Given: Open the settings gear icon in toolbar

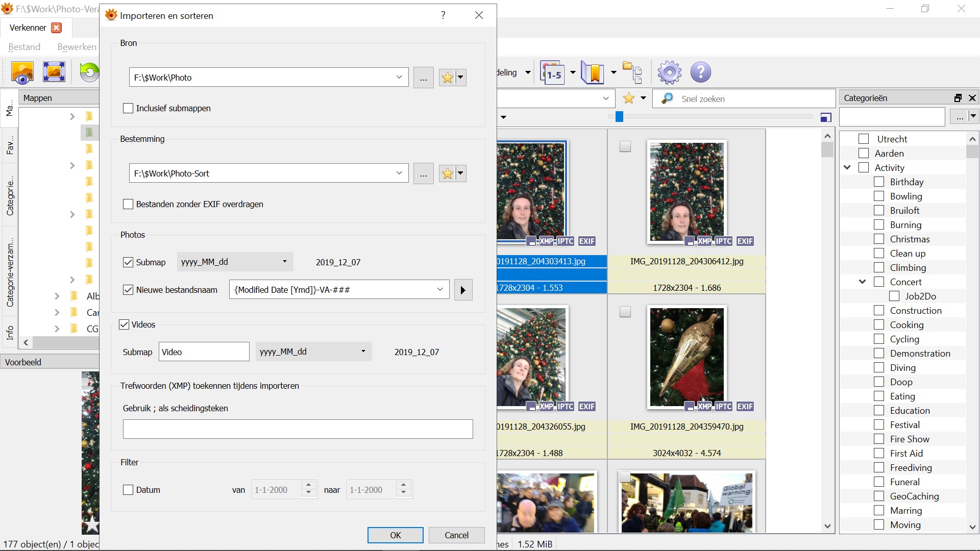Looking at the screenshot, I should [x=669, y=72].
